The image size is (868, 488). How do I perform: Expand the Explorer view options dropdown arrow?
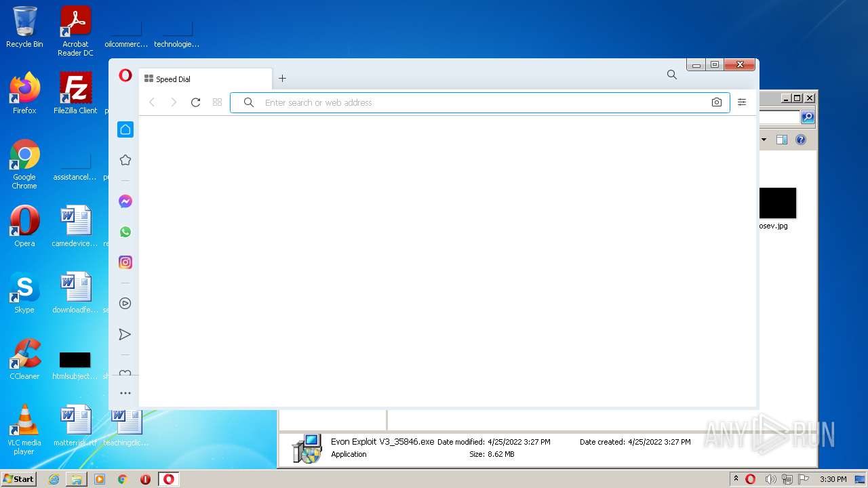coord(764,140)
